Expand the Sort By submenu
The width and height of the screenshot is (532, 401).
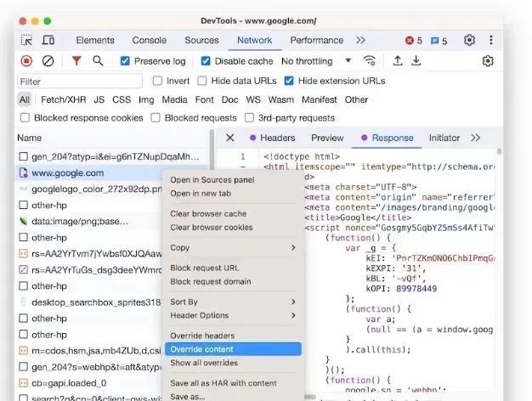[x=233, y=302]
